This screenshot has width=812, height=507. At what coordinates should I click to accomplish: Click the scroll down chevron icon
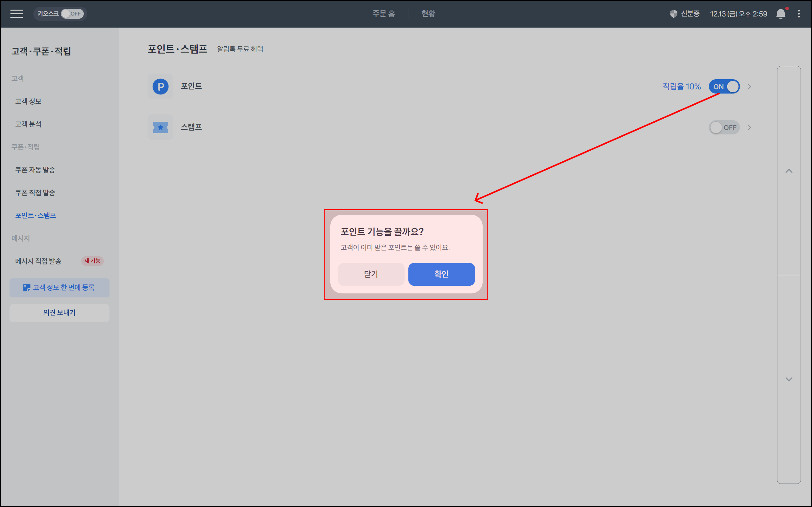pos(789,379)
